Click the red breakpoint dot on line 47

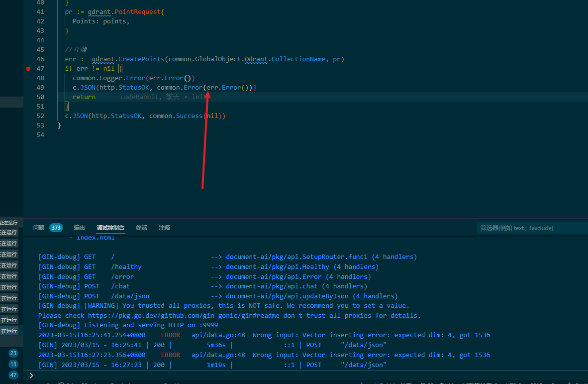point(28,69)
